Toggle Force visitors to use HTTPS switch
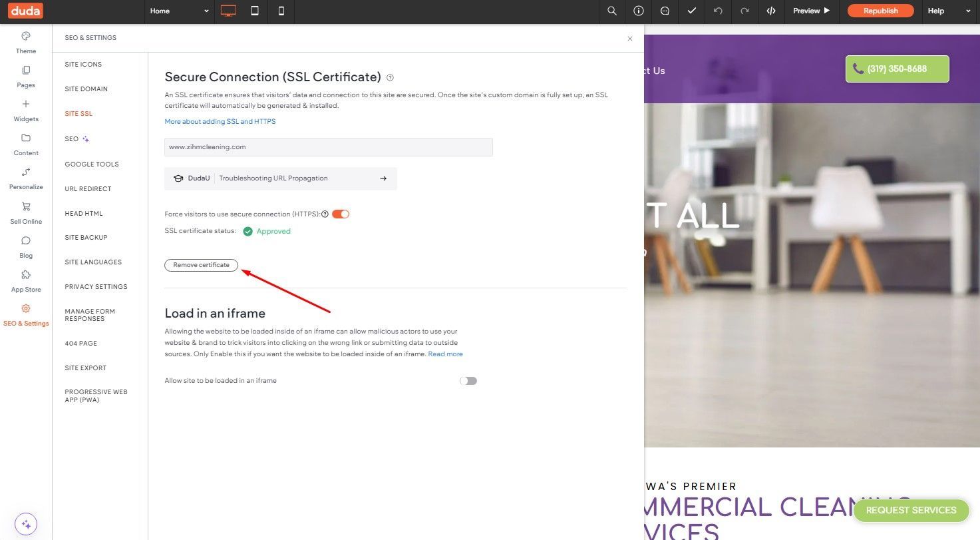 [341, 214]
